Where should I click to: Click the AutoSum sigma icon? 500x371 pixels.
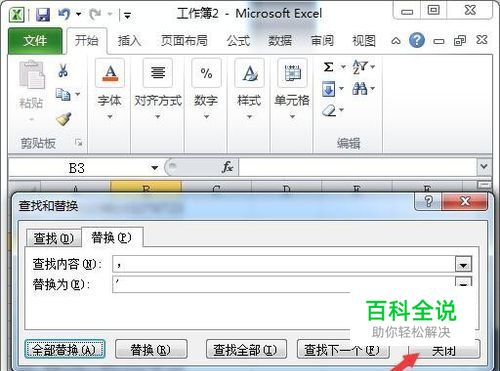tap(329, 67)
